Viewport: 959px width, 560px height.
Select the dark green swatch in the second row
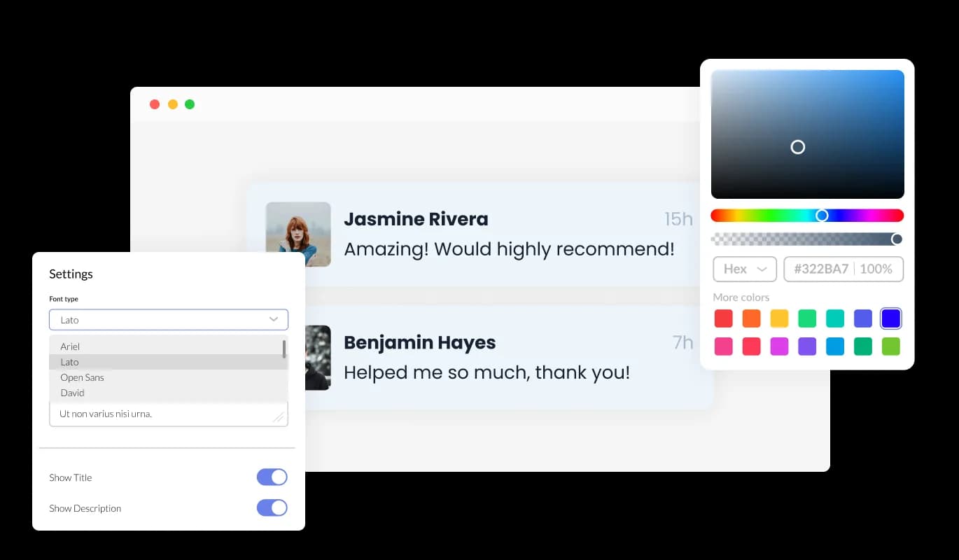(x=863, y=346)
